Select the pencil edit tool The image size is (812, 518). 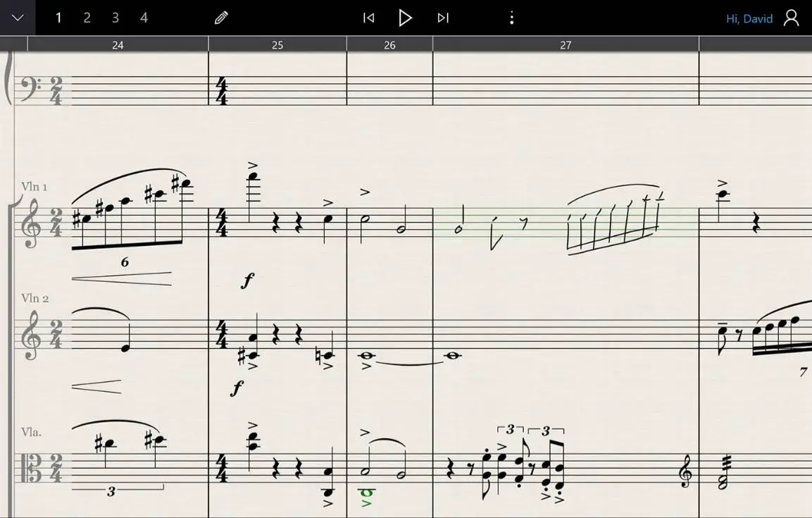(221, 18)
